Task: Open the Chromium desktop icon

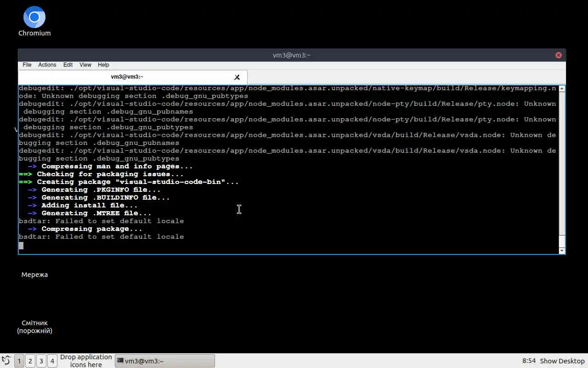Action: [x=34, y=21]
